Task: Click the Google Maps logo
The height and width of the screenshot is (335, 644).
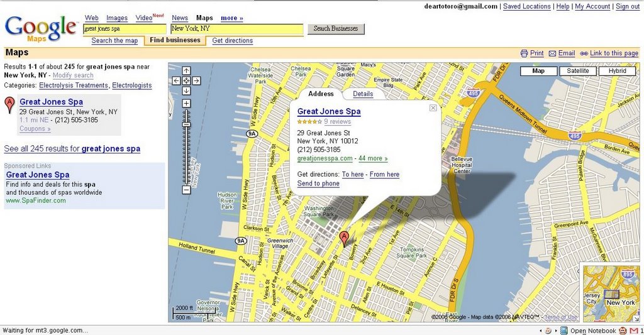Action: point(40,29)
